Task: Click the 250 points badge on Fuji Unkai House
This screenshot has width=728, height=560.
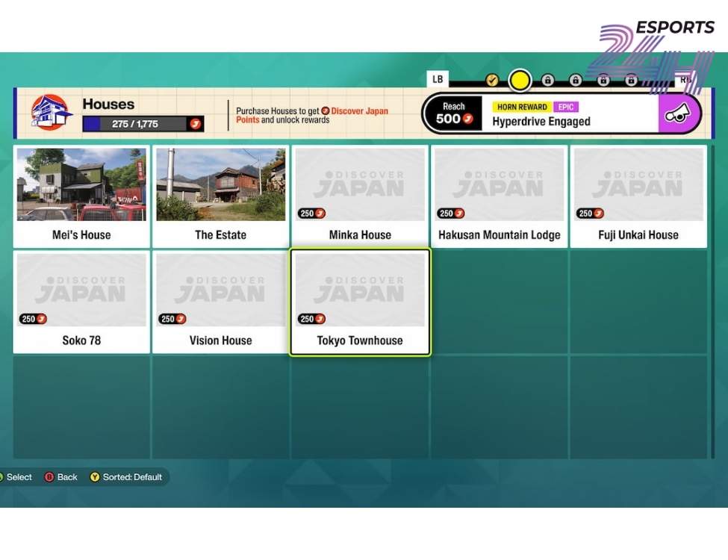Action: [590, 213]
